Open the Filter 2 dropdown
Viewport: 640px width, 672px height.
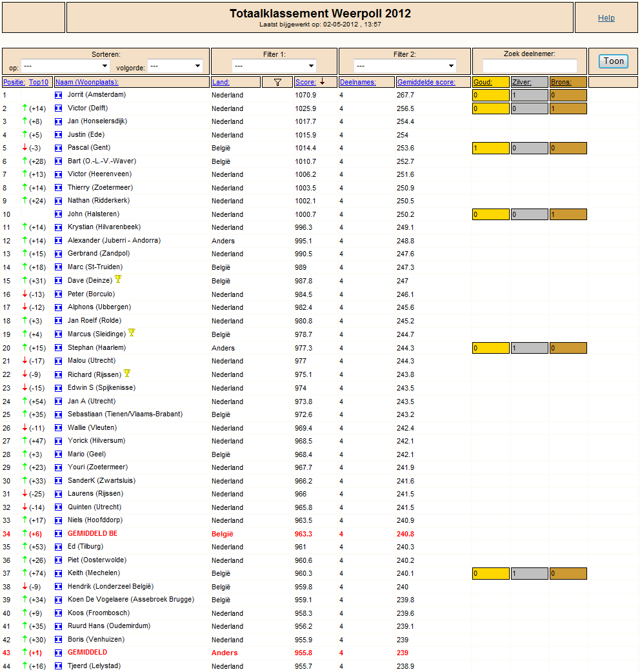pos(405,66)
